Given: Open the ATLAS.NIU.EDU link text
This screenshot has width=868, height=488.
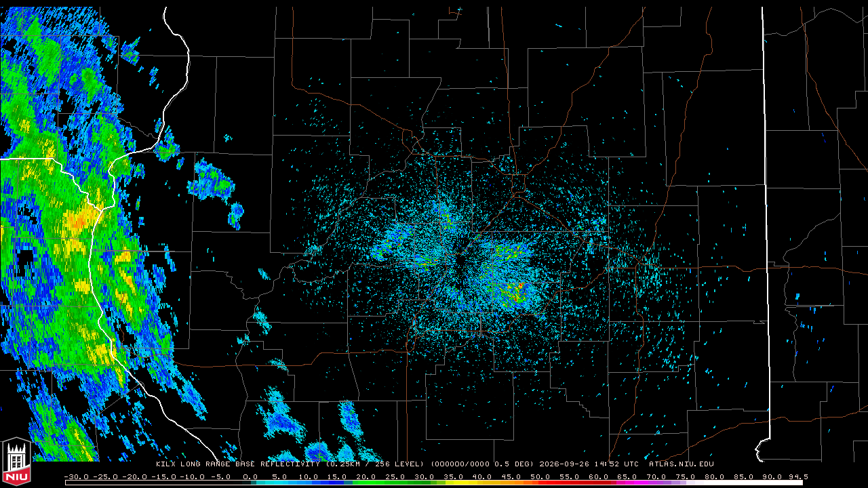Looking at the screenshot, I should click(681, 464).
